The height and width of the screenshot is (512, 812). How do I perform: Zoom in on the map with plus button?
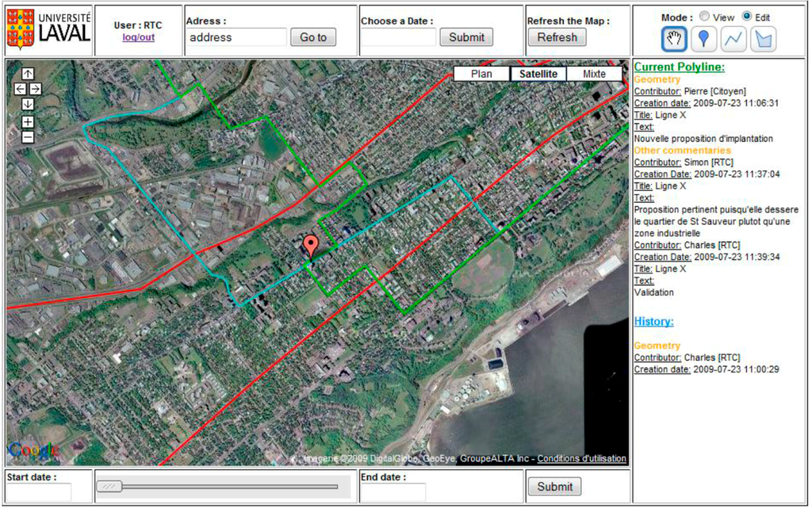(x=28, y=122)
